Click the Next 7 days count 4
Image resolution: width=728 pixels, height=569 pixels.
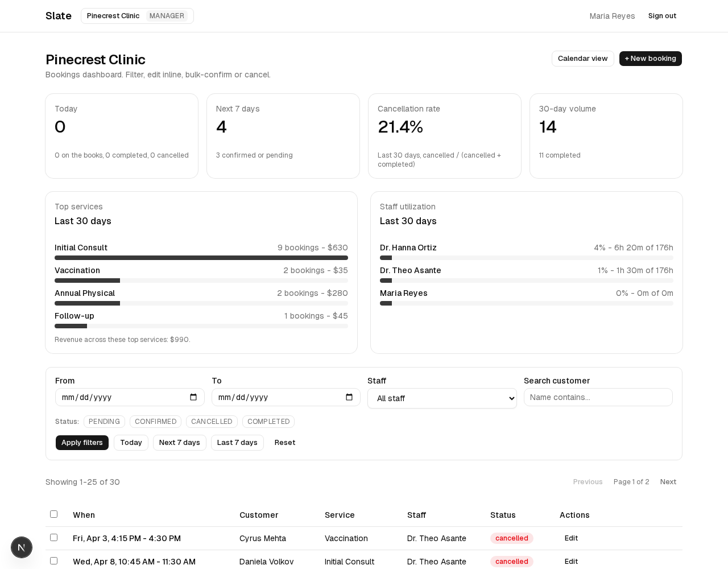(x=221, y=127)
